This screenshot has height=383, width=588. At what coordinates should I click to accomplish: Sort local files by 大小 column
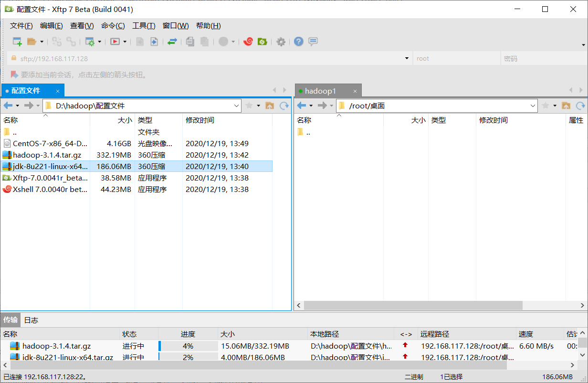(x=112, y=120)
